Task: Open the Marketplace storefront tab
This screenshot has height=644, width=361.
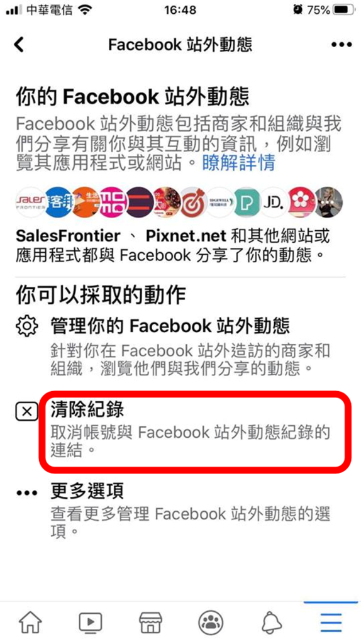Action: click(151, 622)
